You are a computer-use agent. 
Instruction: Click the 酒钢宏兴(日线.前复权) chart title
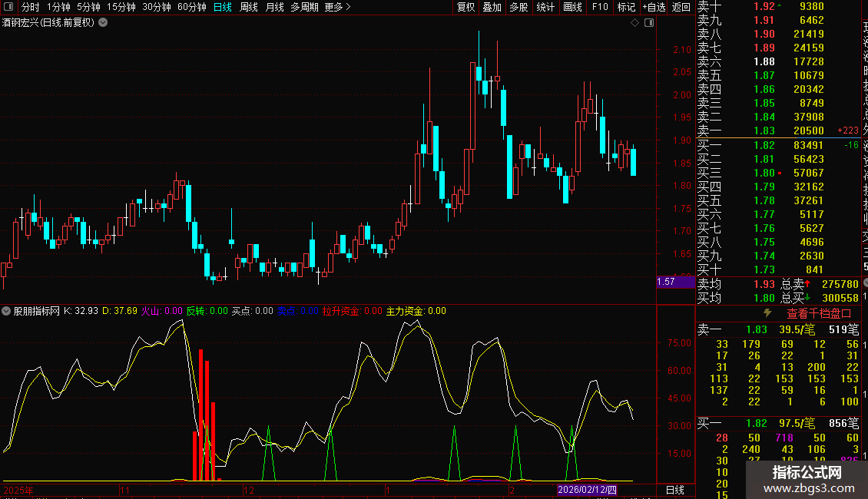[48, 23]
